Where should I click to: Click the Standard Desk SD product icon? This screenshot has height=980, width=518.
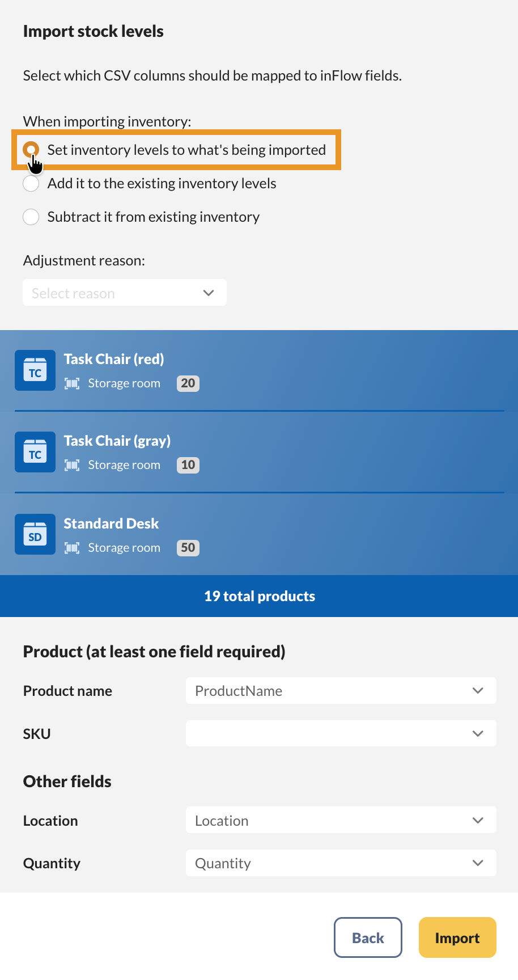click(35, 534)
